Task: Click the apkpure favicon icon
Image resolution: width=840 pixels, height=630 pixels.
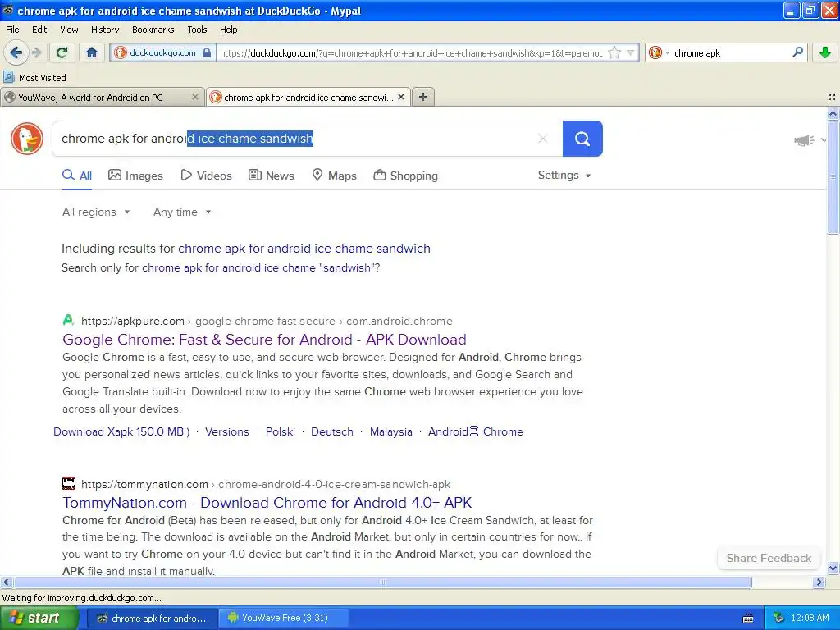Action: tap(68, 321)
